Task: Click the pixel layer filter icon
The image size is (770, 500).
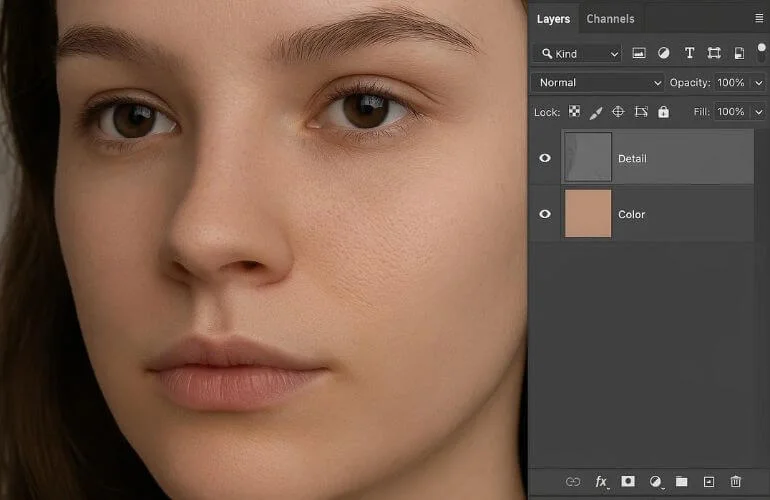Action: 639,53
